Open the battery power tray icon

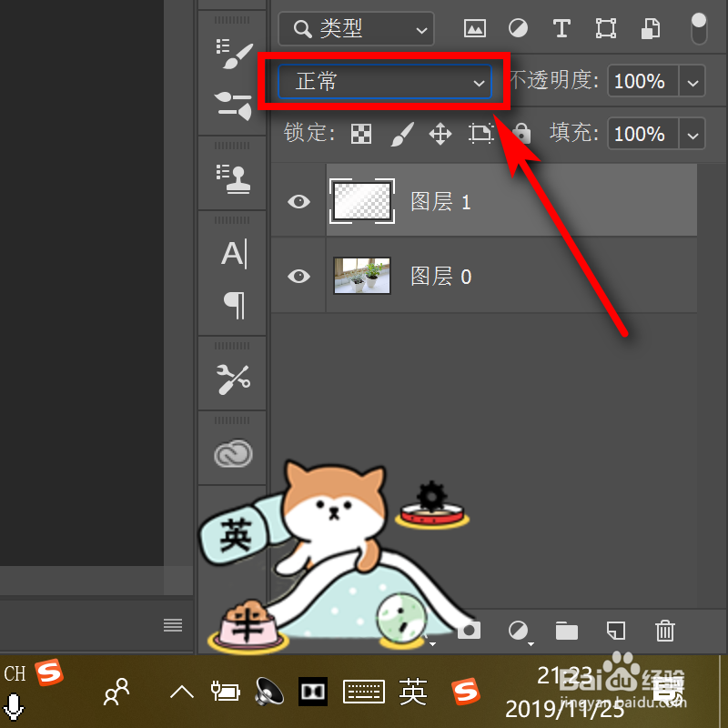225,691
